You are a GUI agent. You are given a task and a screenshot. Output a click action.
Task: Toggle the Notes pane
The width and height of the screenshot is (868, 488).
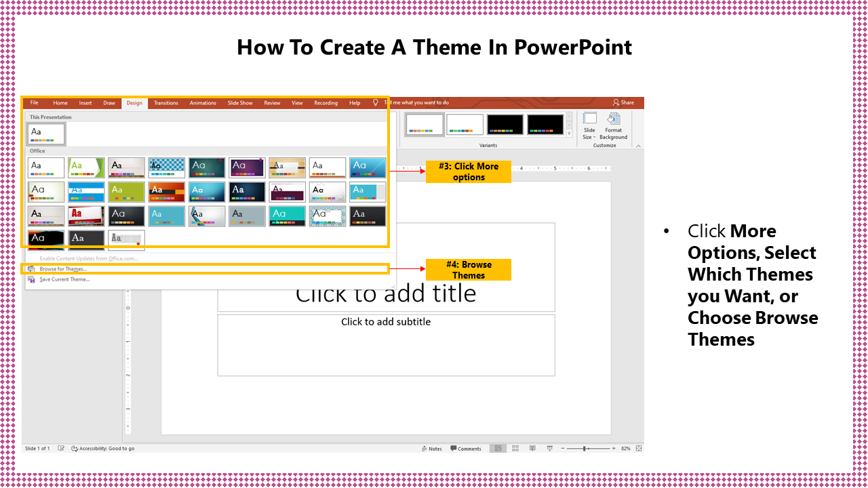click(431, 449)
